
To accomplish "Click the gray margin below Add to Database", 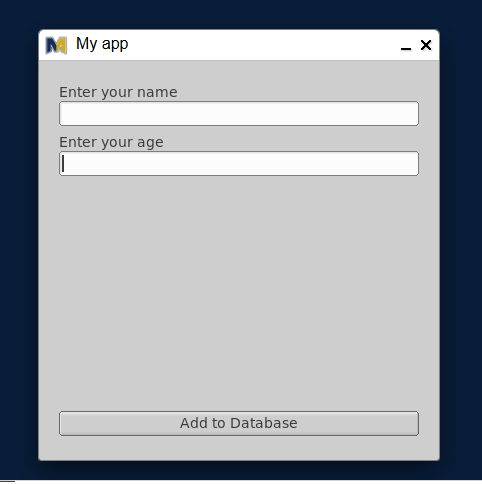I will [239, 448].
